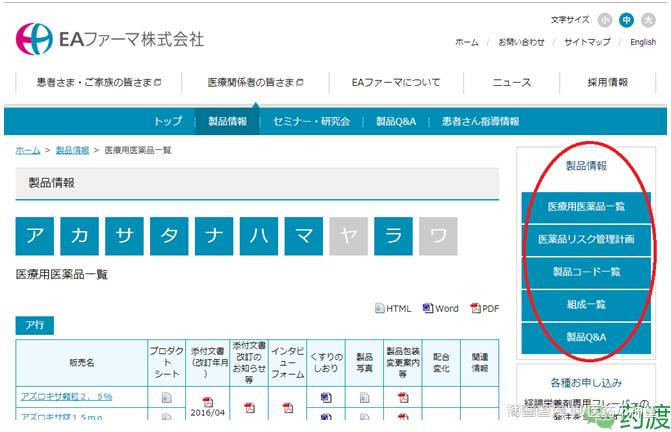Open 製品写真 icon for アズロキサ顆粒2.5%
The image size is (671, 432).
364,398
